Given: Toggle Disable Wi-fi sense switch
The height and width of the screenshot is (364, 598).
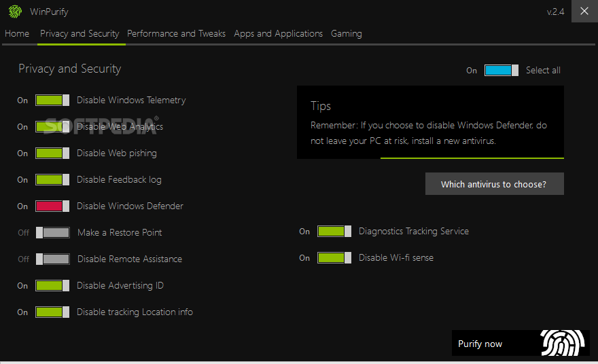Looking at the screenshot, I should [x=334, y=257].
